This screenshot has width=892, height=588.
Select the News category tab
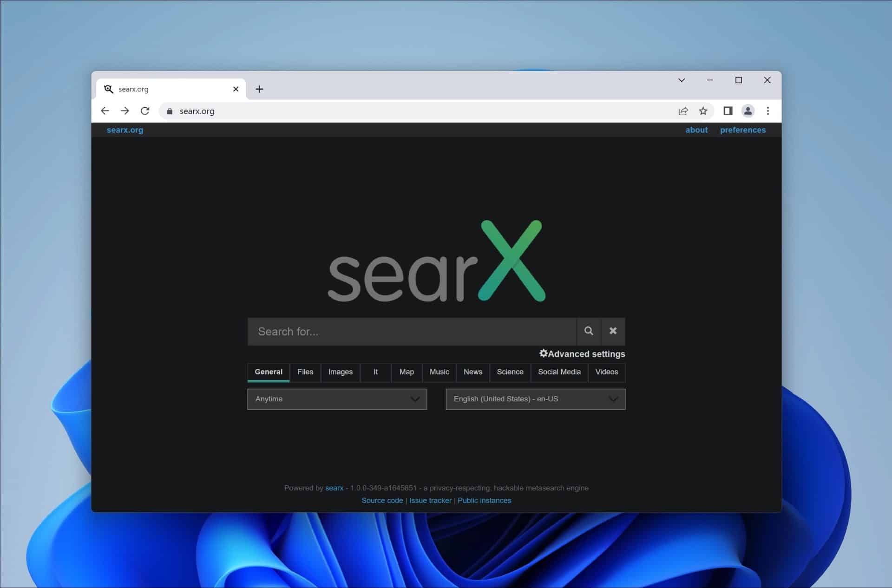coord(472,372)
